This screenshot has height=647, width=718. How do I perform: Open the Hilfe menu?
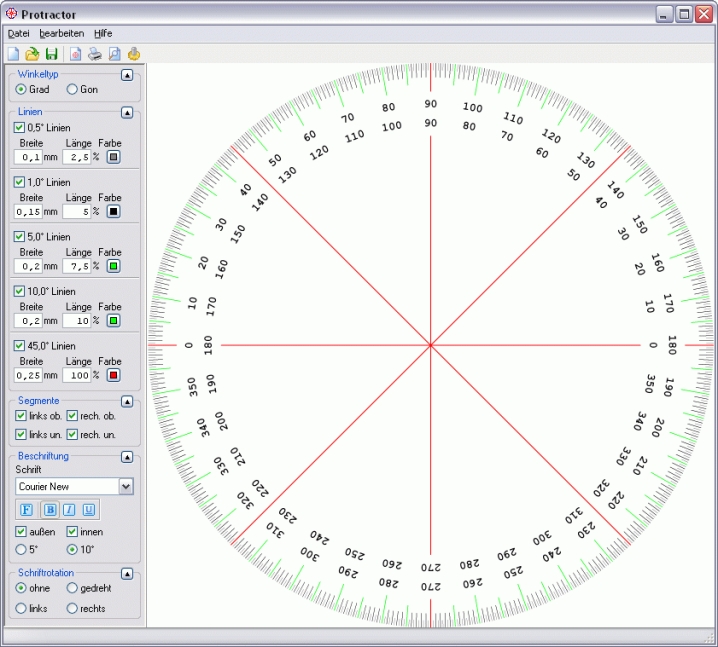point(103,33)
